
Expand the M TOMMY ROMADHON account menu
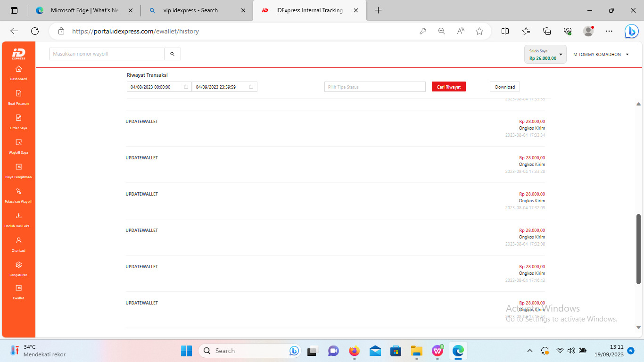(x=601, y=54)
